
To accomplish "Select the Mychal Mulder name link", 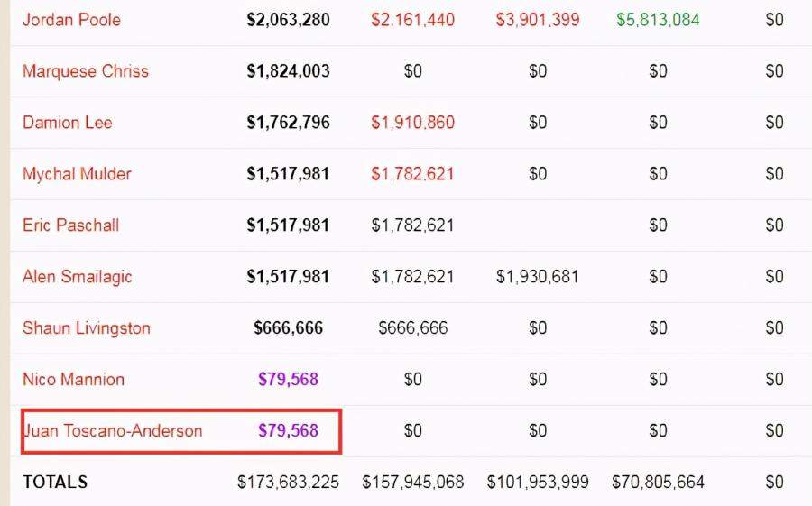I will tap(77, 174).
